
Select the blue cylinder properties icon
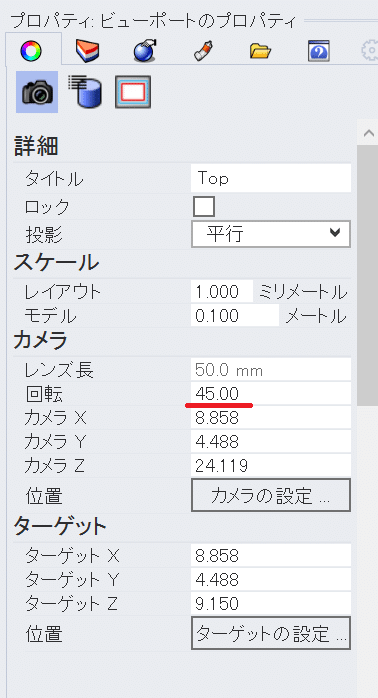click(x=85, y=92)
